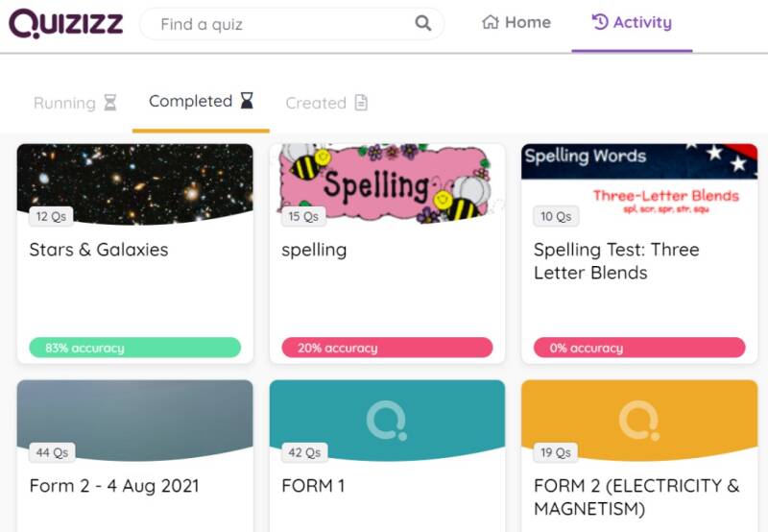Click the FORM 1 placeholder logo icon

[x=387, y=421]
